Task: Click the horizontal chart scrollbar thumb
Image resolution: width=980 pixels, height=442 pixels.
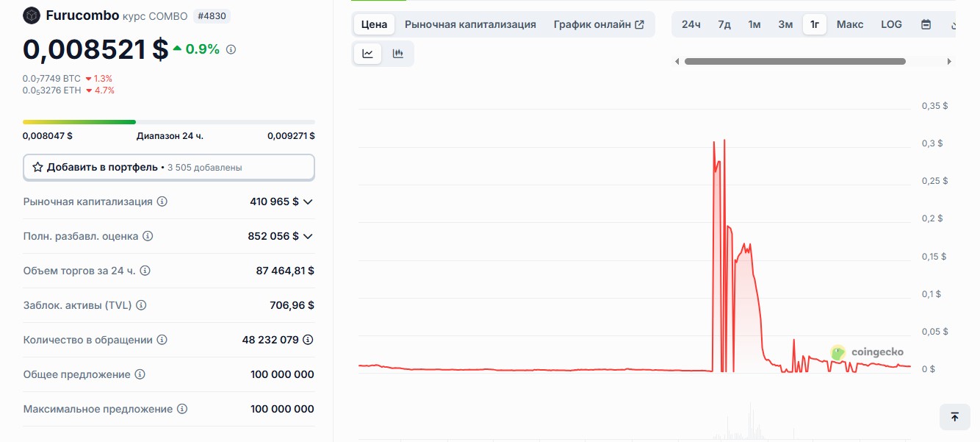Action: (x=795, y=62)
